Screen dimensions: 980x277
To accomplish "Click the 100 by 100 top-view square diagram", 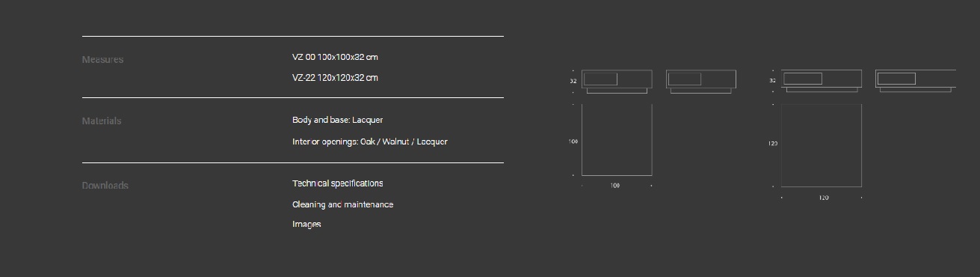I will point(617,140).
